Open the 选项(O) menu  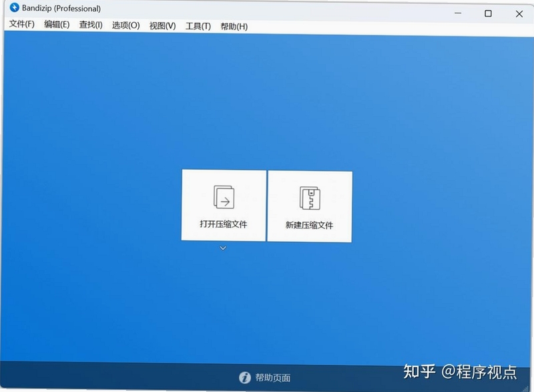point(126,25)
